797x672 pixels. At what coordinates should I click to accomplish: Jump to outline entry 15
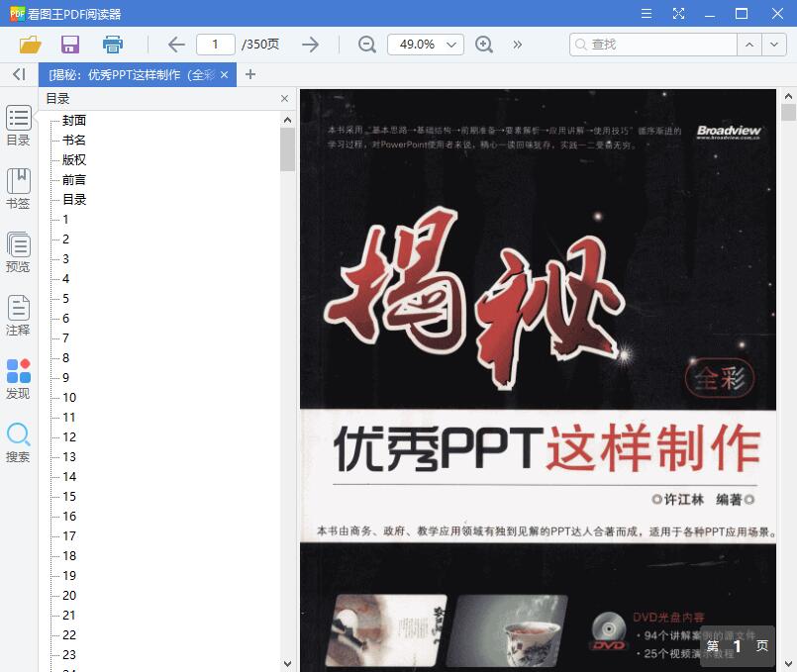tap(69, 497)
